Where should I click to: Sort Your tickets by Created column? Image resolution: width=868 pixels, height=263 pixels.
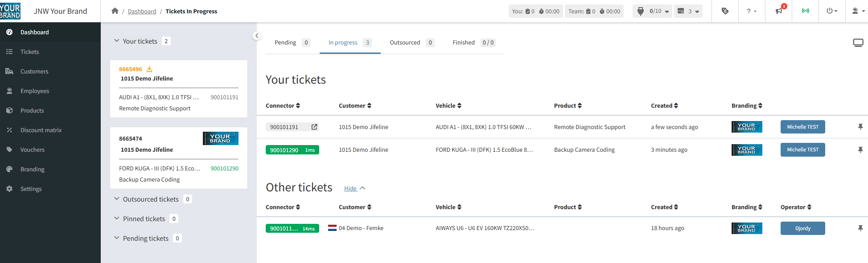pyautogui.click(x=664, y=106)
